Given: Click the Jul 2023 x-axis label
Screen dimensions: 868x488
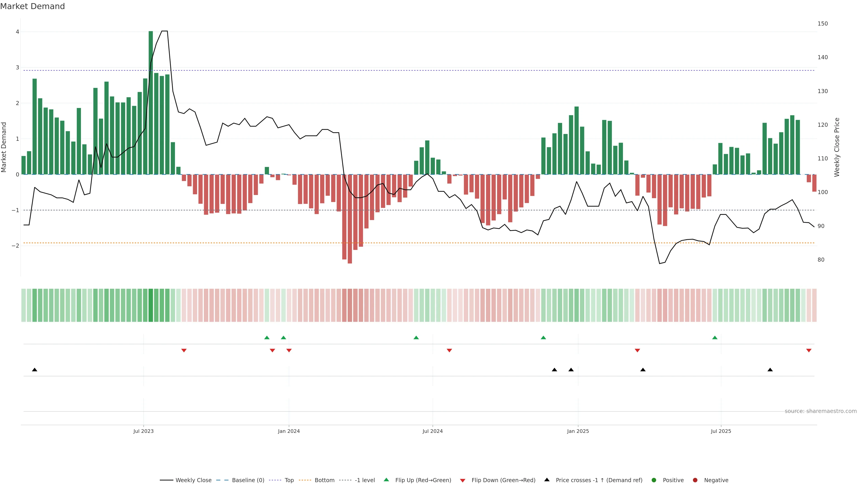Looking at the screenshot, I should (x=143, y=431).
